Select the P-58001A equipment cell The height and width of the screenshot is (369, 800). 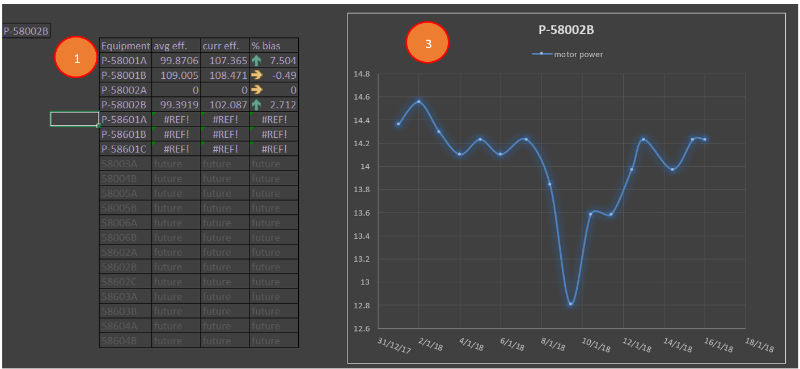126,61
